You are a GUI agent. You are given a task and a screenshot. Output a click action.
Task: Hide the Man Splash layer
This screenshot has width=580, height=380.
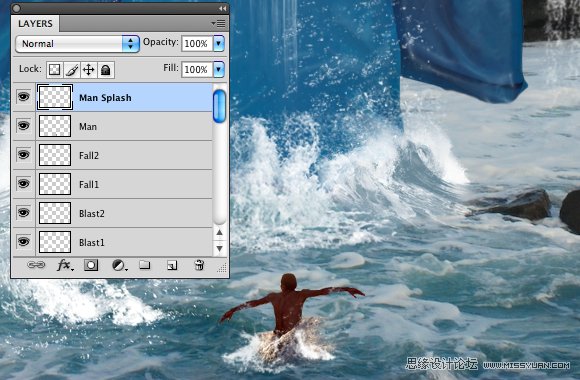[x=23, y=97]
